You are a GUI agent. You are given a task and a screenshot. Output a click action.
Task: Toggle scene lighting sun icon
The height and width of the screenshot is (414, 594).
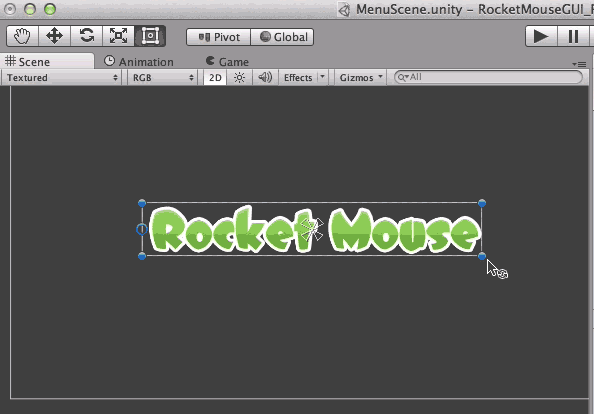239,78
